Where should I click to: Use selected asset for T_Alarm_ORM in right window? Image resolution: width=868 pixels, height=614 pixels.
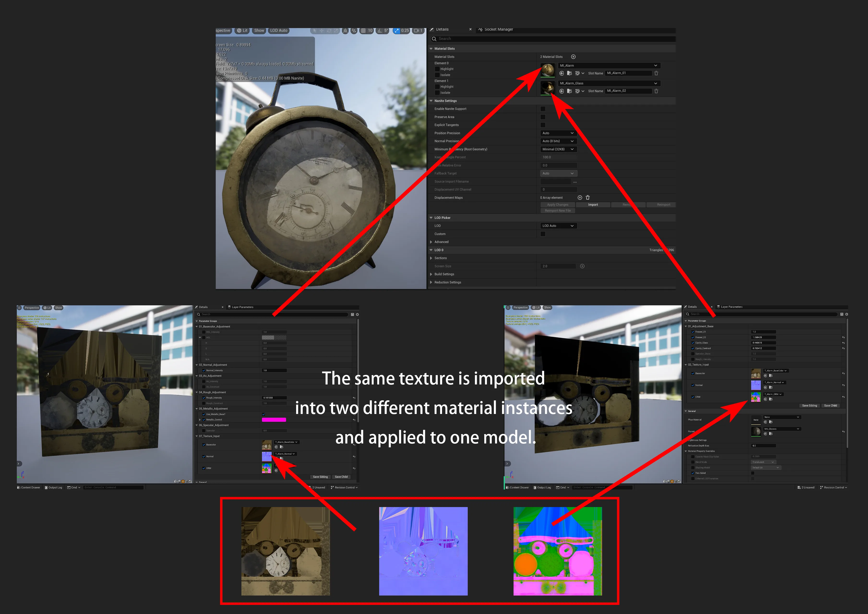(x=766, y=399)
